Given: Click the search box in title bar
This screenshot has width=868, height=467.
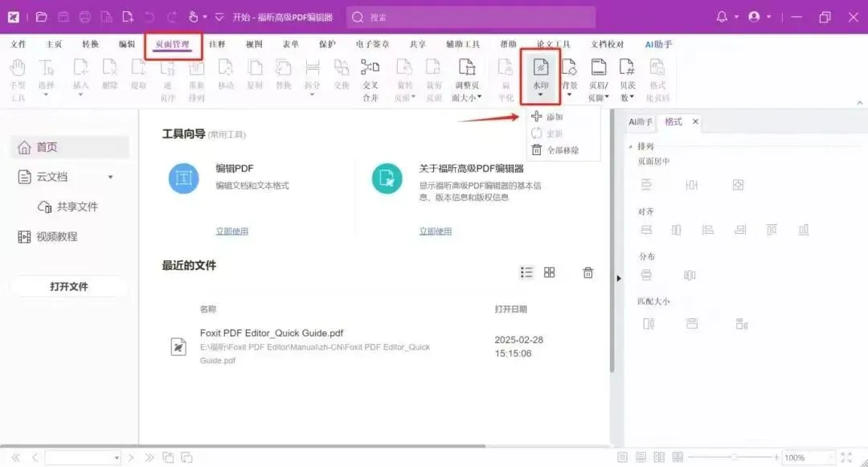Looking at the screenshot, I should 471,17.
